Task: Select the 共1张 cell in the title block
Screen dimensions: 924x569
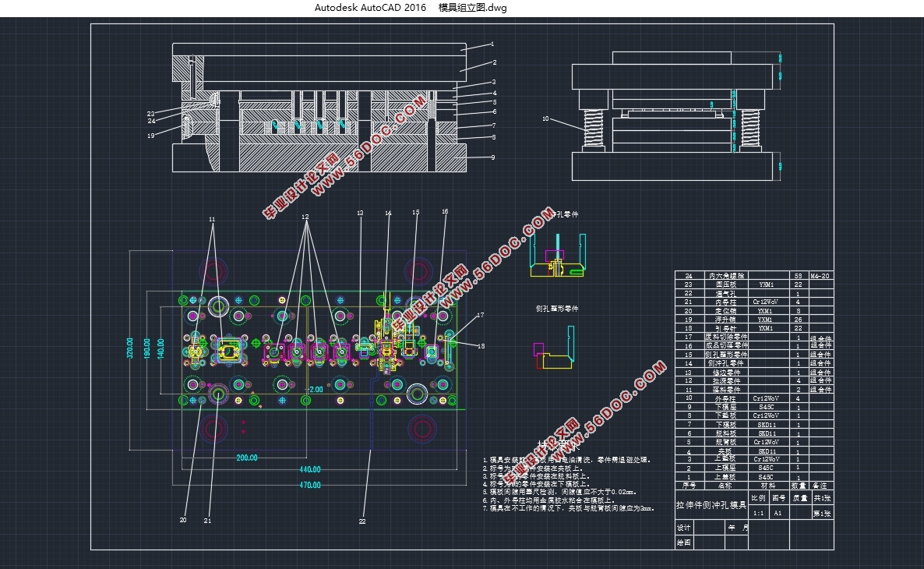Action: pos(822,498)
